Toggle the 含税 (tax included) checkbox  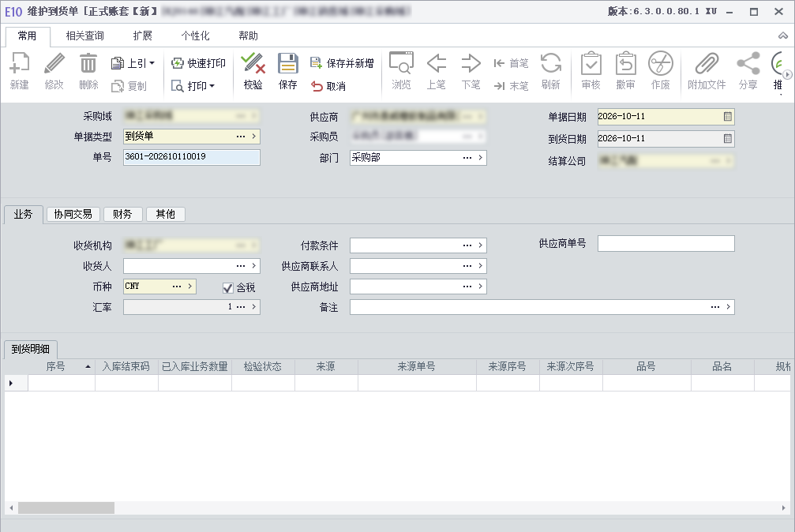click(228, 288)
